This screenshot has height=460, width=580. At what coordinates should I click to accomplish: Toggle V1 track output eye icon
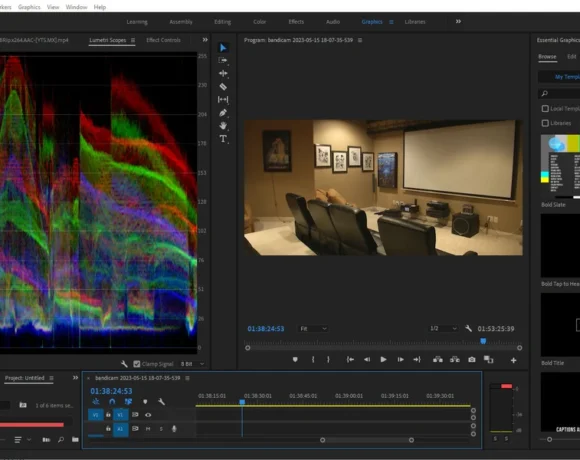148,415
